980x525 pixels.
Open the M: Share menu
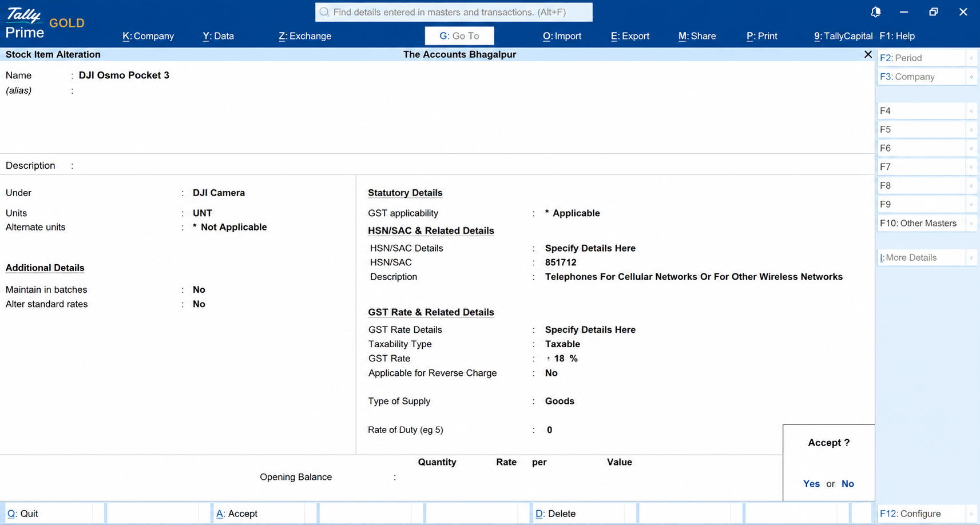697,36
